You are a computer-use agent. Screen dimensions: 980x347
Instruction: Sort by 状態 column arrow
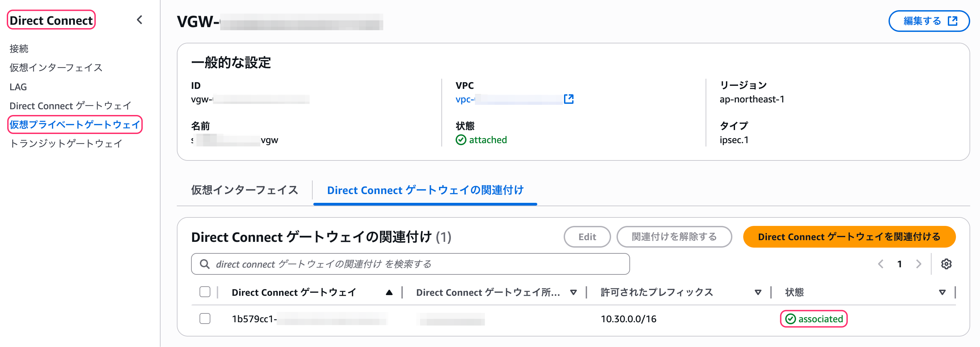[942, 292]
